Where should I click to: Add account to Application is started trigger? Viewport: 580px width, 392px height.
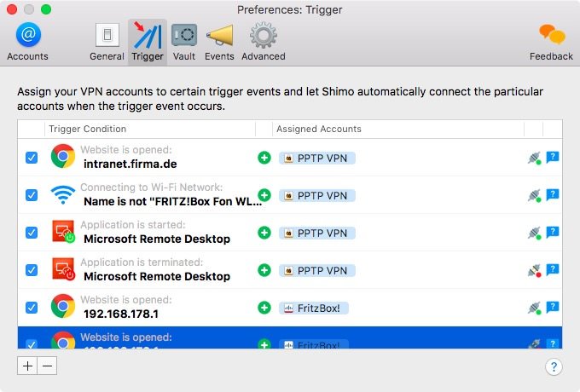[x=264, y=233]
